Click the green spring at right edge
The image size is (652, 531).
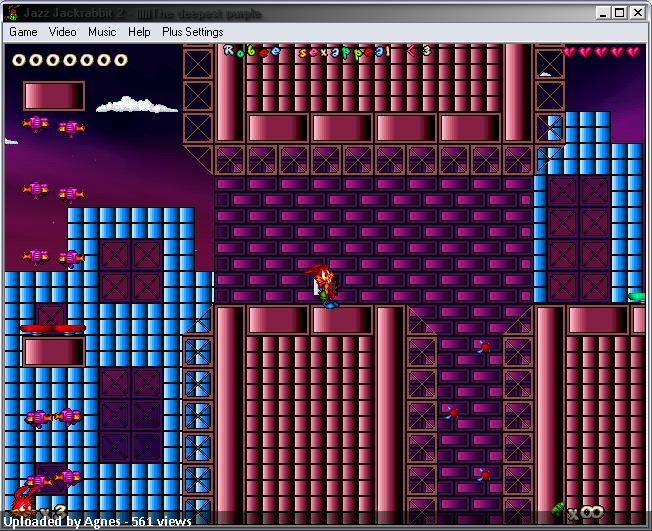[637, 296]
